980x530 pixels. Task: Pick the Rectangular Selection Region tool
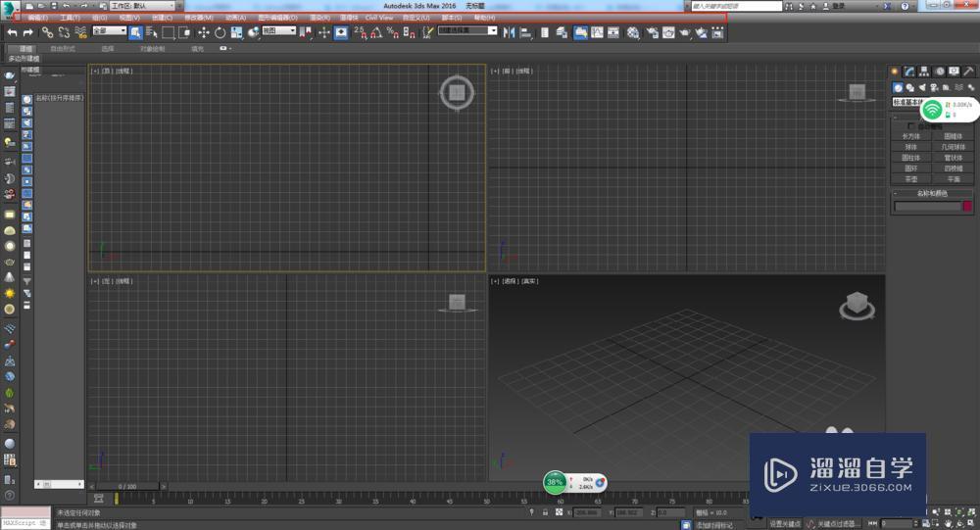pyautogui.click(x=169, y=32)
